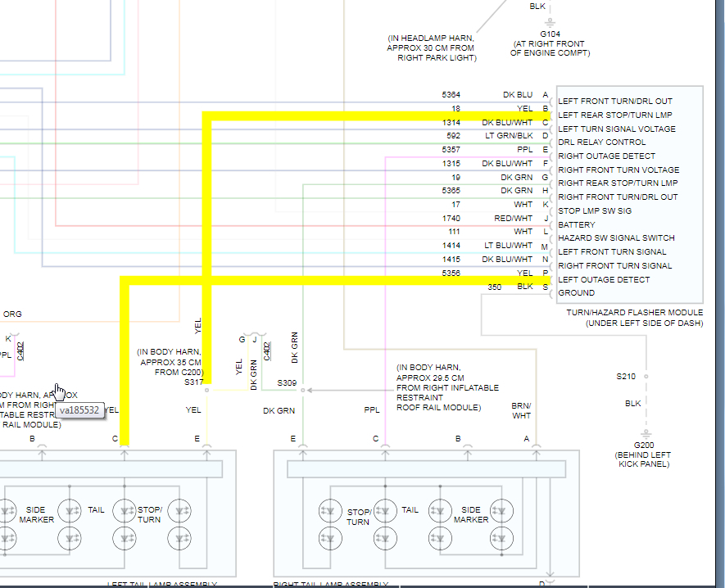This screenshot has width=725, height=588.
Task: Select the BRN/WHT wire label above pin A
Action: pos(521,410)
